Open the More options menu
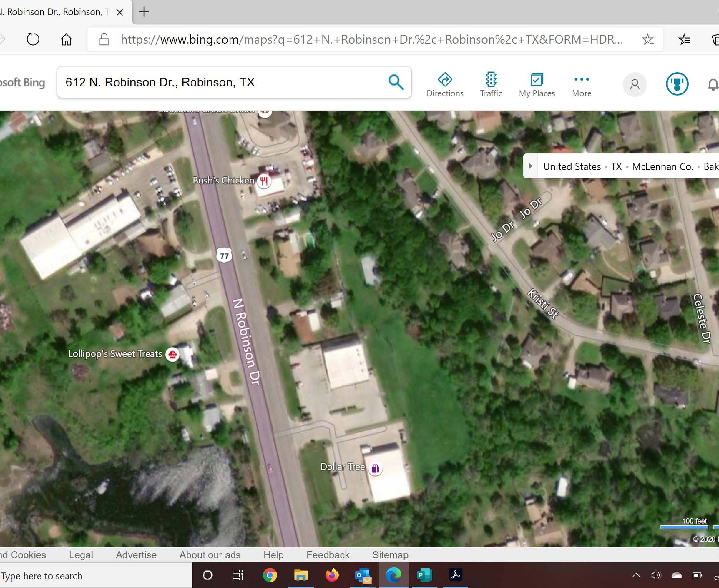 (581, 80)
